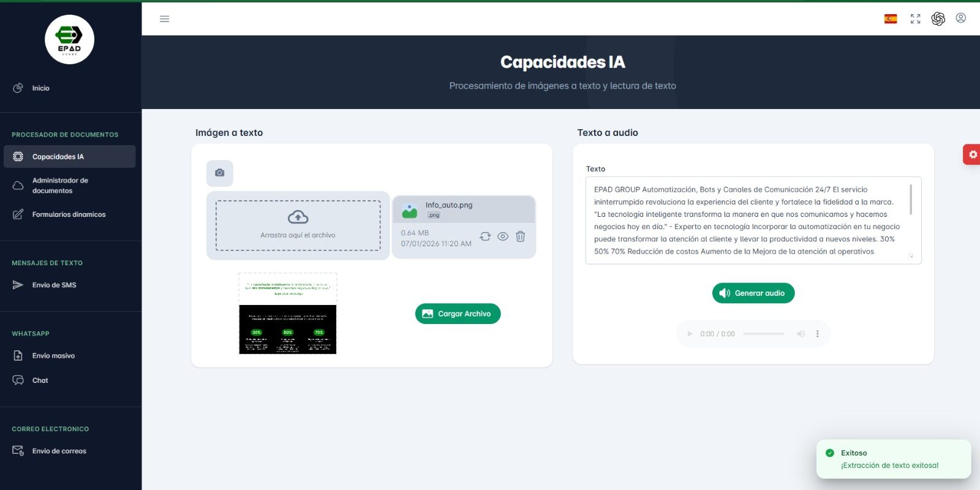Click the '07/01/2026 11:20 AM' file date

pyautogui.click(x=436, y=244)
